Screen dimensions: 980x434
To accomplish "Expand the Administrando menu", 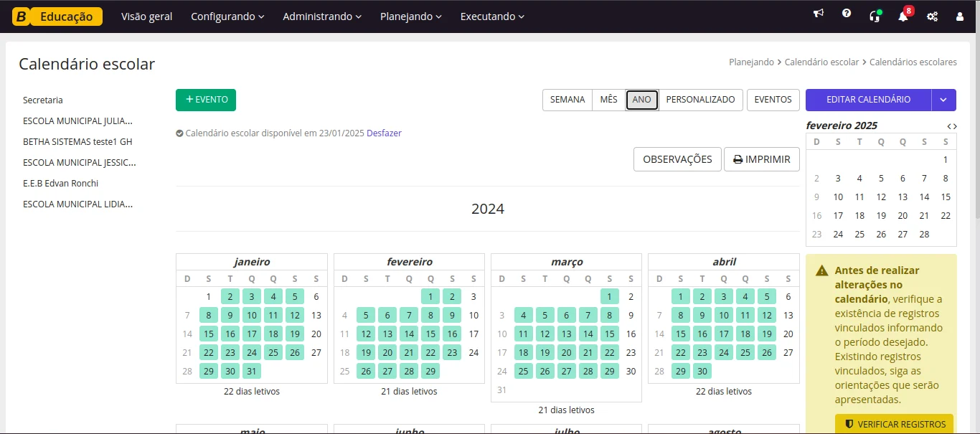I will [322, 16].
